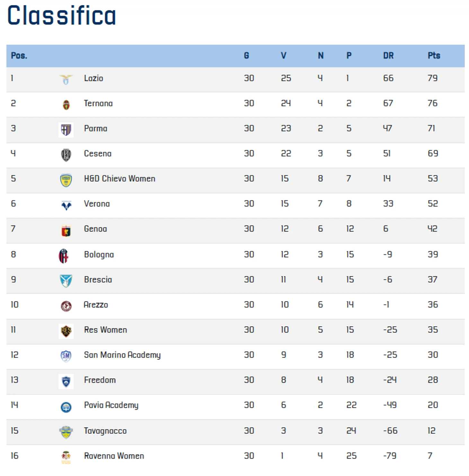Click the Ternana team crest
The height and width of the screenshot is (476, 469).
pos(66,105)
